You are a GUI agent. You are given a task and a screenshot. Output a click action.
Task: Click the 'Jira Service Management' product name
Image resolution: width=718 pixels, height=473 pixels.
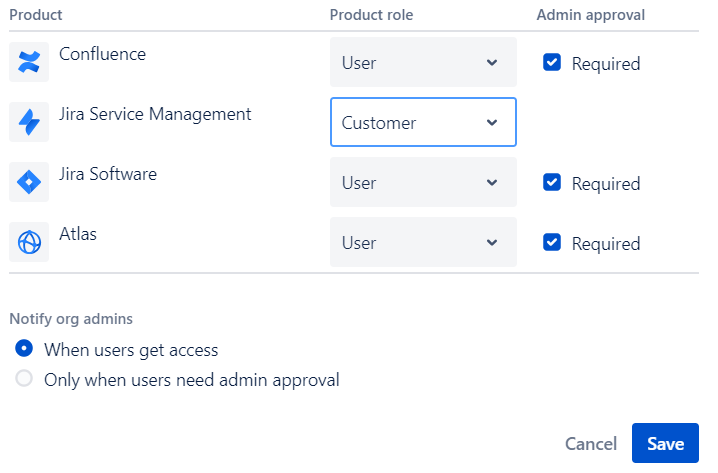(x=155, y=114)
